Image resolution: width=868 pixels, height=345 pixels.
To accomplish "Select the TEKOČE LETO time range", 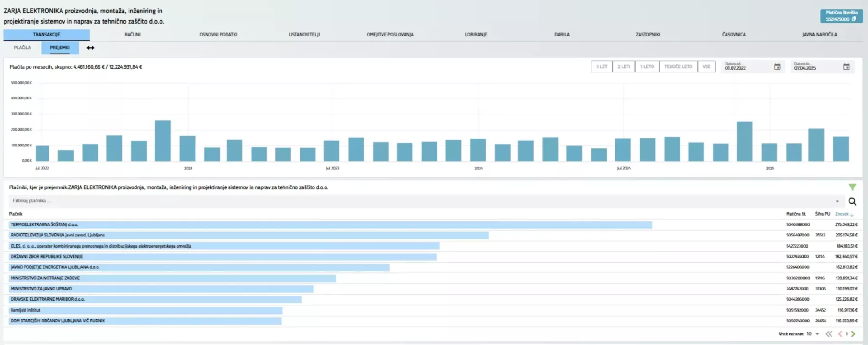I will (678, 67).
